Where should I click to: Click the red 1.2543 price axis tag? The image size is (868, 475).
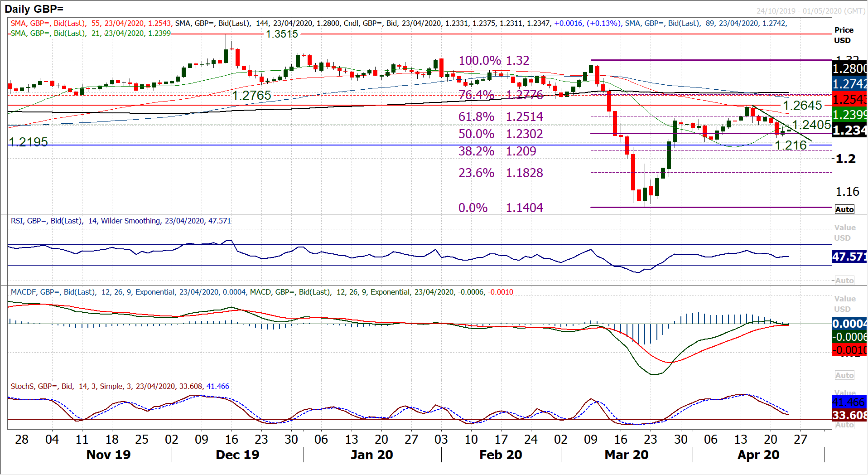tap(849, 99)
